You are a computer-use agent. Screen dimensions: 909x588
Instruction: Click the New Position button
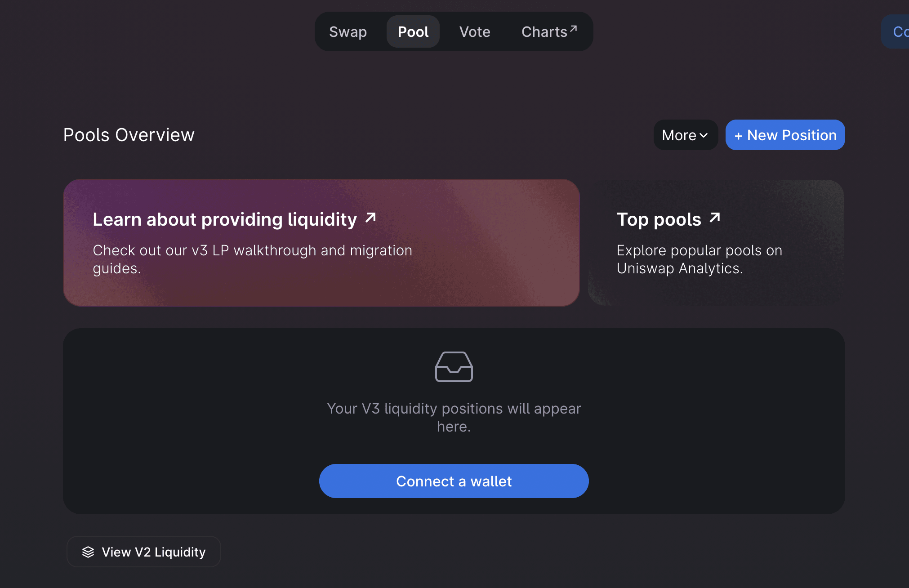click(x=785, y=135)
